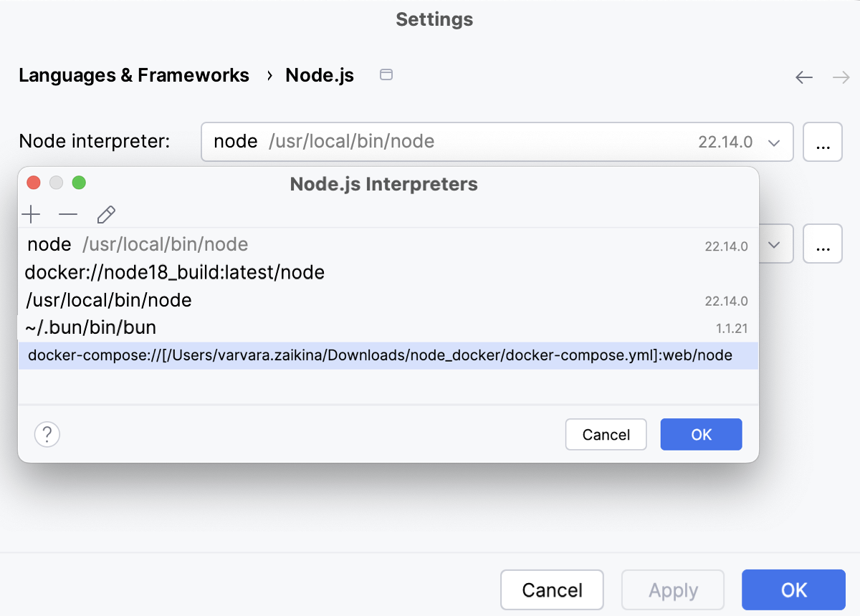The height and width of the screenshot is (616, 860).
Task: Add a new Node.js interpreter with the plus icon
Action: (31, 214)
